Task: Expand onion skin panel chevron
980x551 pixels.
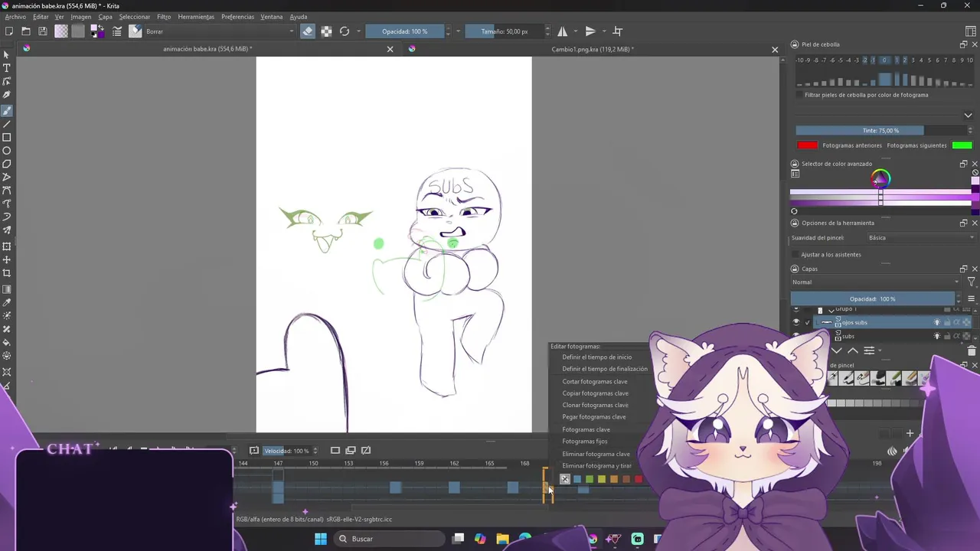Action: [x=968, y=116]
